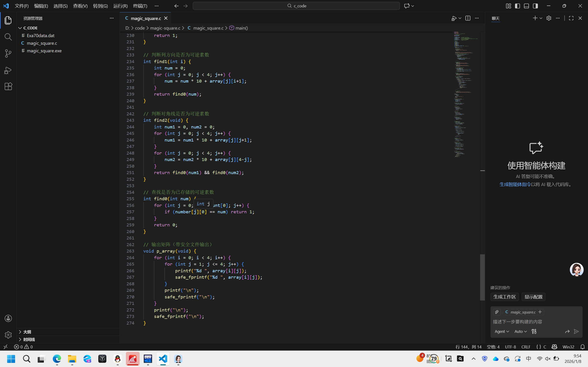Screen dimensions: 588x367
Task: Open the Auto model picker dropdown
Action: (x=520, y=331)
